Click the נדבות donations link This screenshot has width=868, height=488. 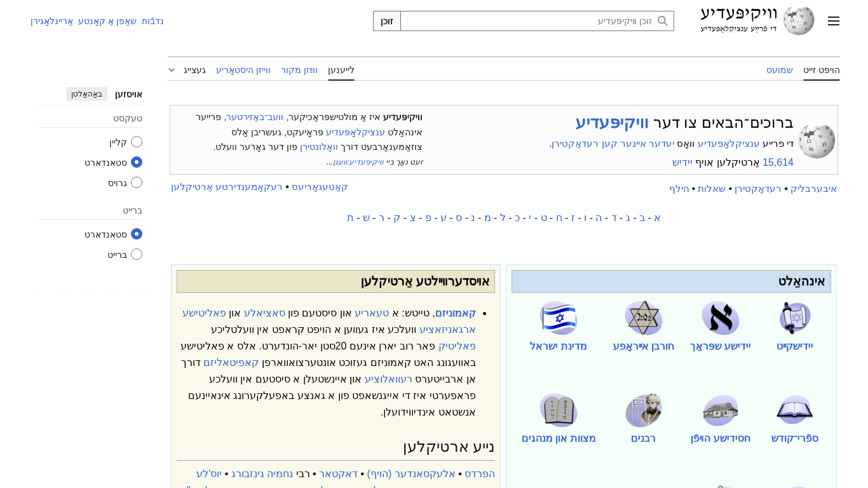coord(153,21)
